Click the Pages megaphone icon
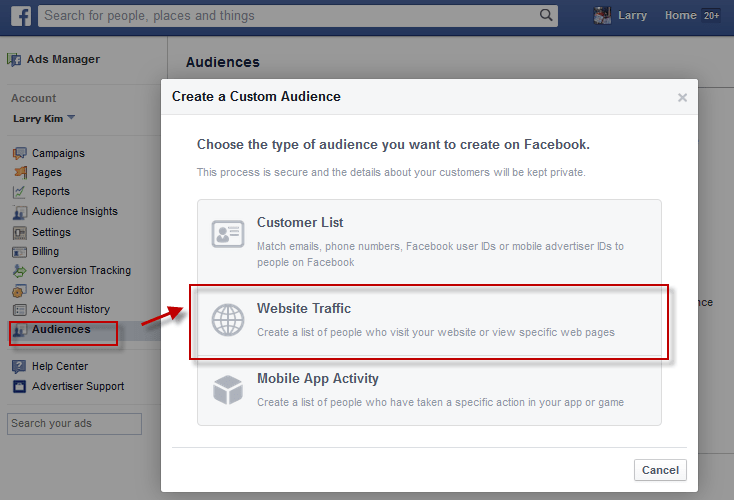 coord(20,172)
